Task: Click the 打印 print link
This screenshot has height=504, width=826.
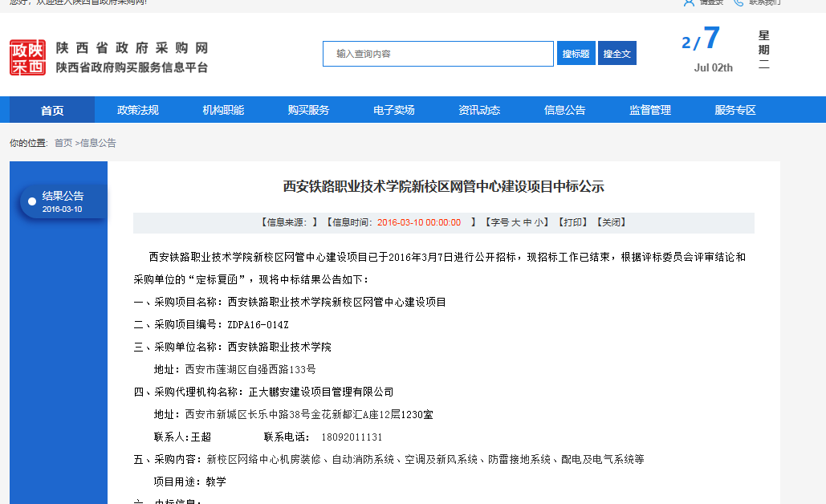Action: click(573, 222)
